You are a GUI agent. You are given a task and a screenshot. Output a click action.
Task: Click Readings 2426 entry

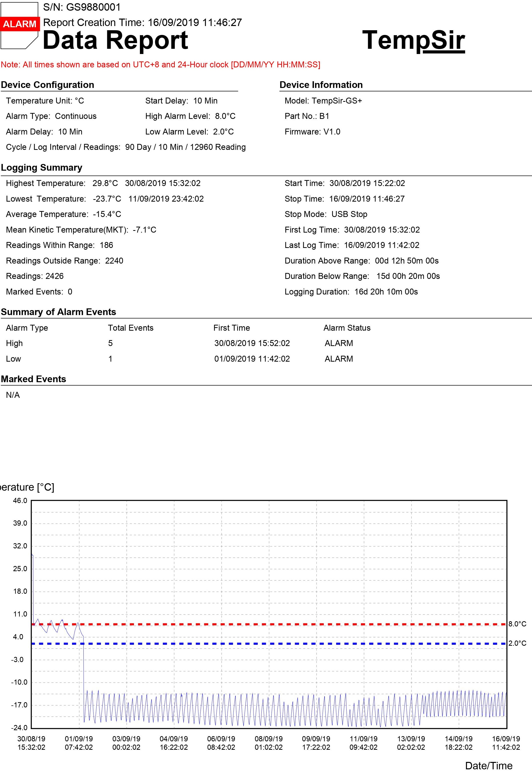click(x=35, y=276)
